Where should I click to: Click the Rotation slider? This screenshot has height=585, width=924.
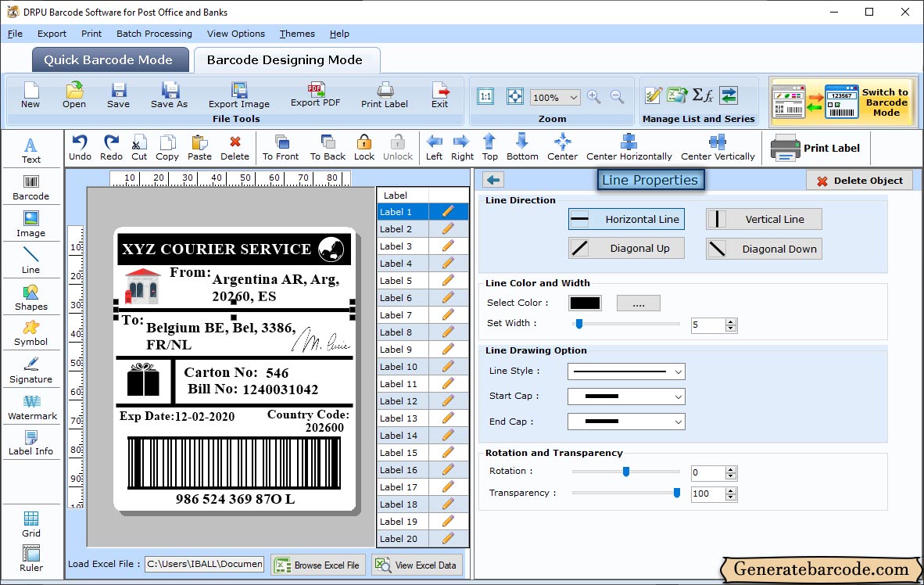pyautogui.click(x=626, y=471)
